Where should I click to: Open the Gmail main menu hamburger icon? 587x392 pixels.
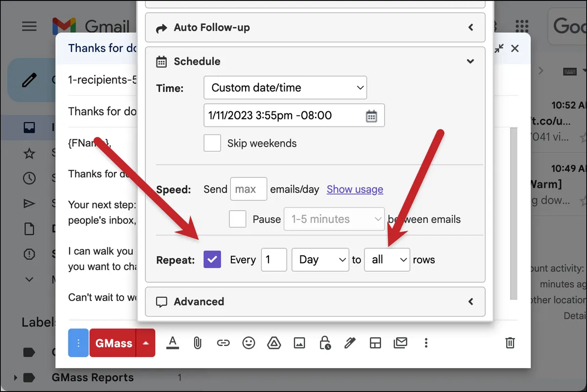(29, 26)
